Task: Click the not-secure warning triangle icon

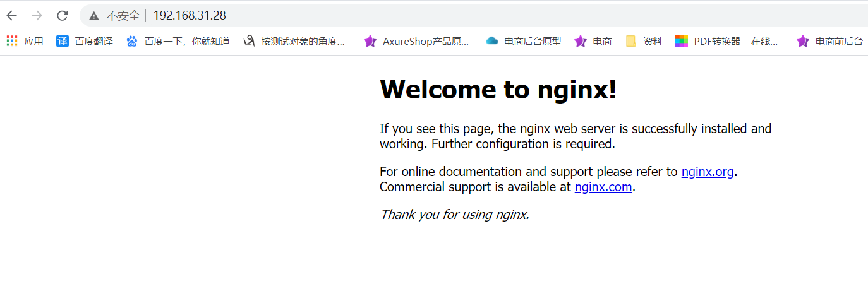Action: (x=94, y=16)
